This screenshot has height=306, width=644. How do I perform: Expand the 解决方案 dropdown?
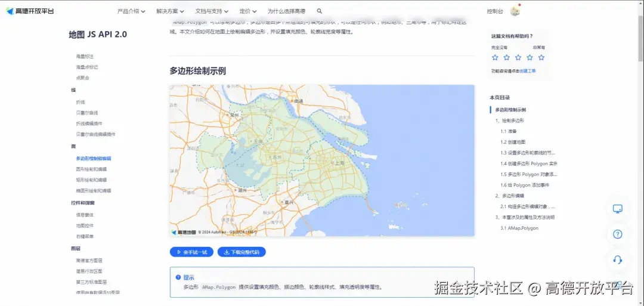(x=170, y=11)
